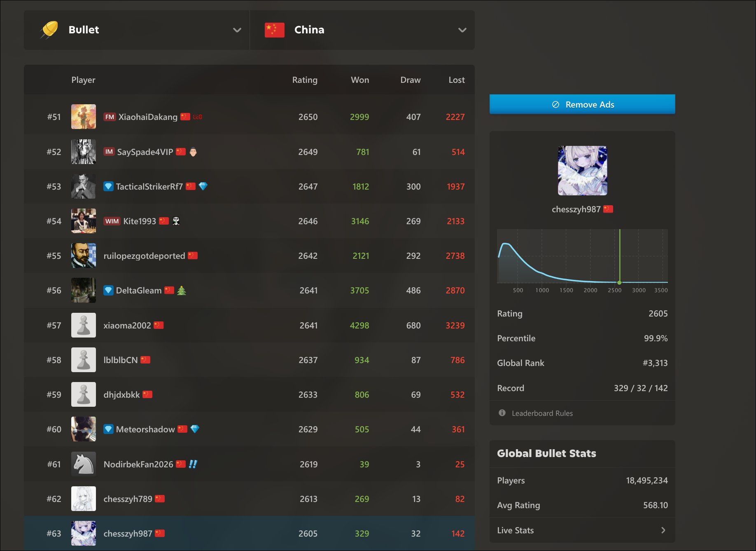Select player lblblbCN in row #58
756x551 pixels.
121,360
